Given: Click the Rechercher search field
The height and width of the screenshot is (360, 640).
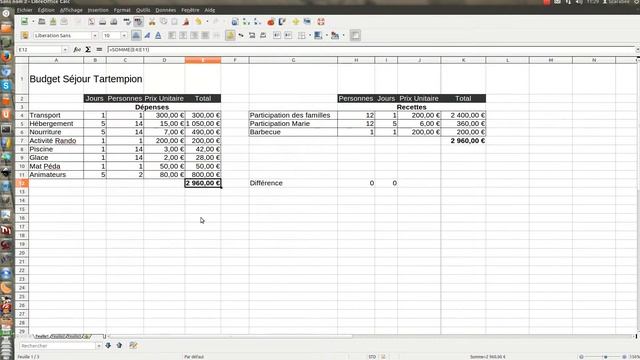Looking at the screenshot, I should pyautogui.click(x=57, y=346).
